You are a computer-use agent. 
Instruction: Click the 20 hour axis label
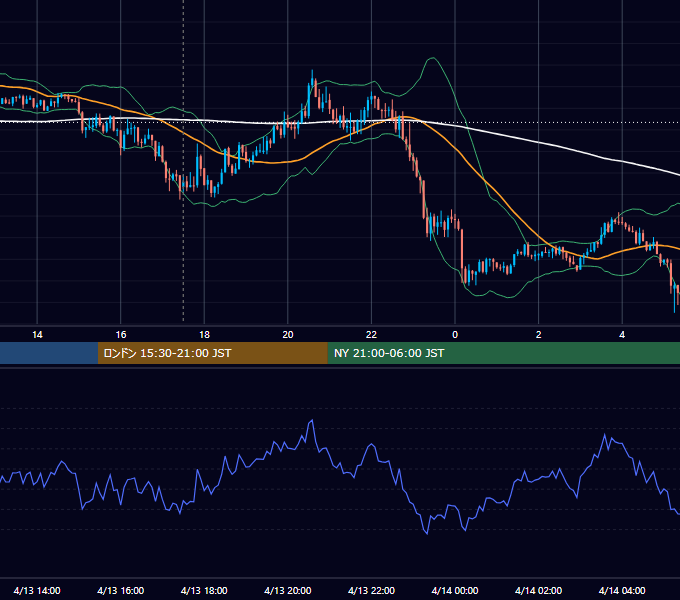[x=288, y=335]
